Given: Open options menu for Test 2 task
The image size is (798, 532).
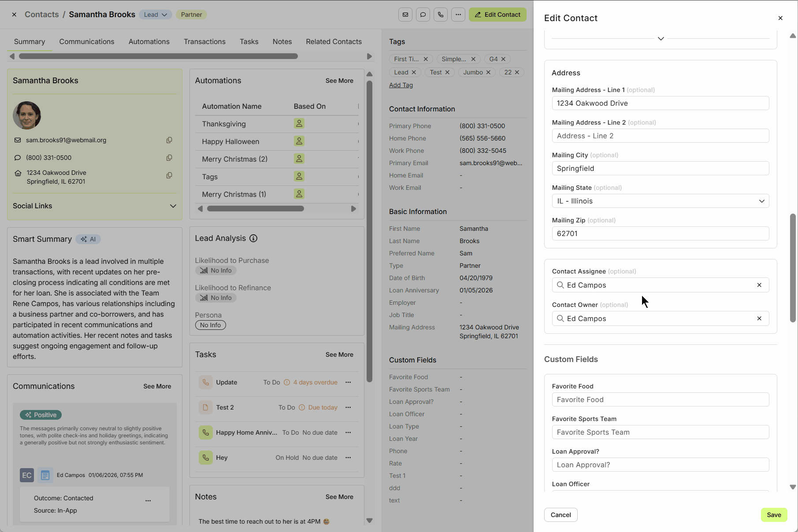Looking at the screenshot, I should pos(348,407).
